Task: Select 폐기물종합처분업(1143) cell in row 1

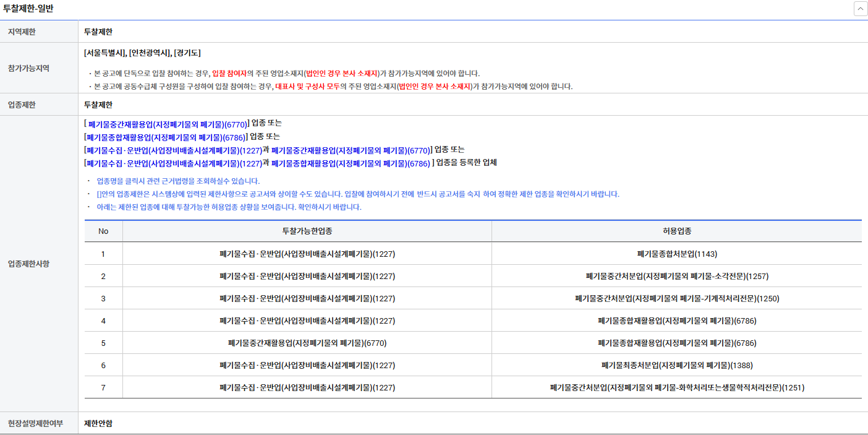Action: [676, 254]
